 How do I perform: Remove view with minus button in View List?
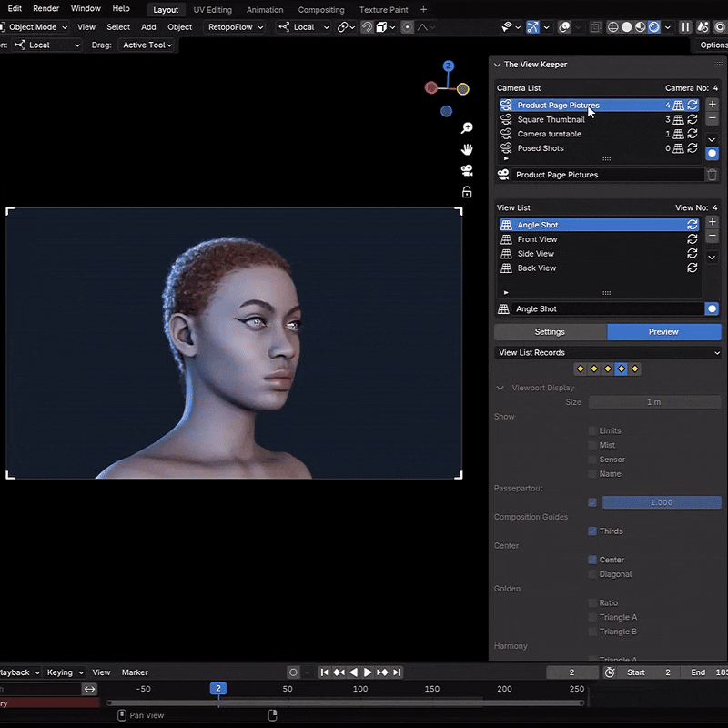(x=712, y=237)
